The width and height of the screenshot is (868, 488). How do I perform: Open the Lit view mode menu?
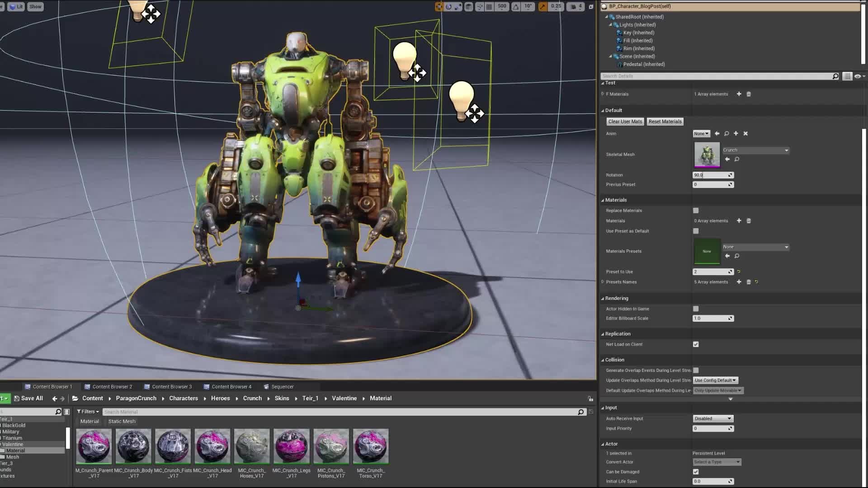pyautogui.click(x=16, y=6)
